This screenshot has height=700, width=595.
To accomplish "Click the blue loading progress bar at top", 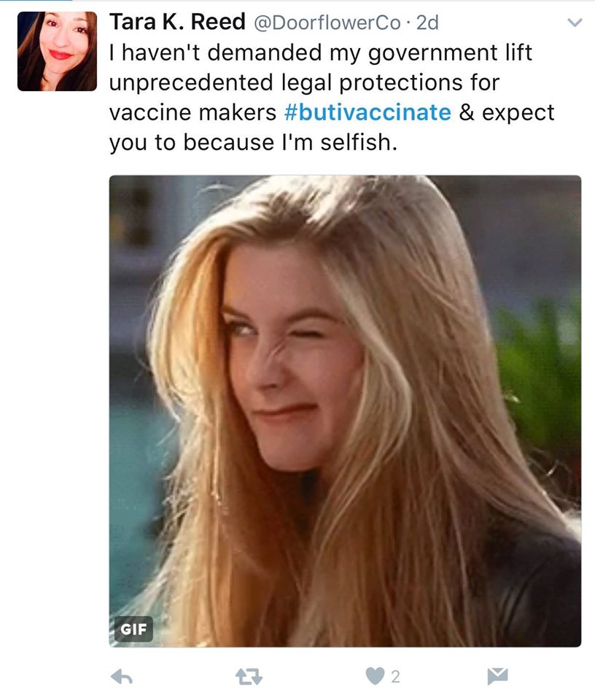I will pyautogui.click(x=36, y=1).
